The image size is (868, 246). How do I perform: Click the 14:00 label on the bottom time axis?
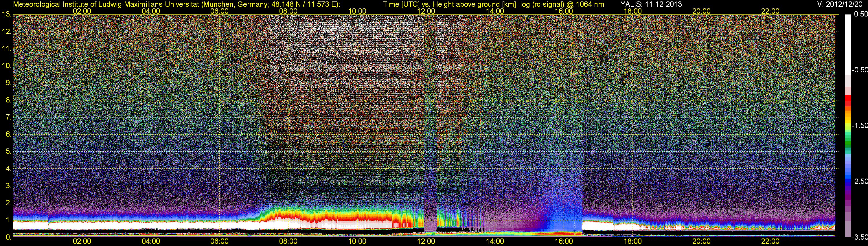click(495, 241)
